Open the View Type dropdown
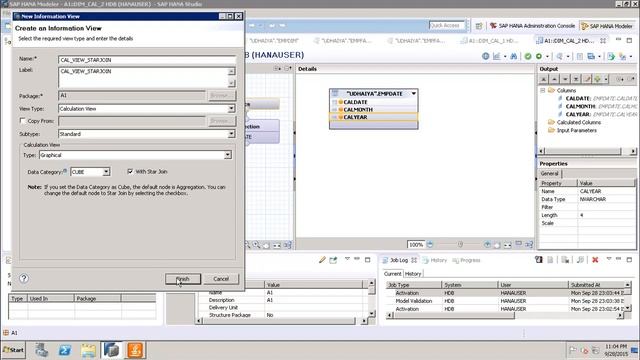This screenshot has width=640, height=360. [x=231, y=109]
